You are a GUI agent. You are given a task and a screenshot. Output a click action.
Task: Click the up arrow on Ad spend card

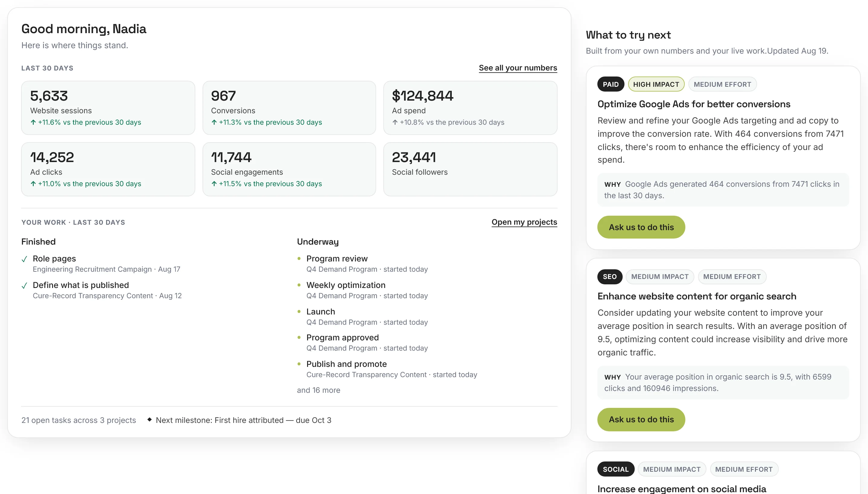click(395, 122)
